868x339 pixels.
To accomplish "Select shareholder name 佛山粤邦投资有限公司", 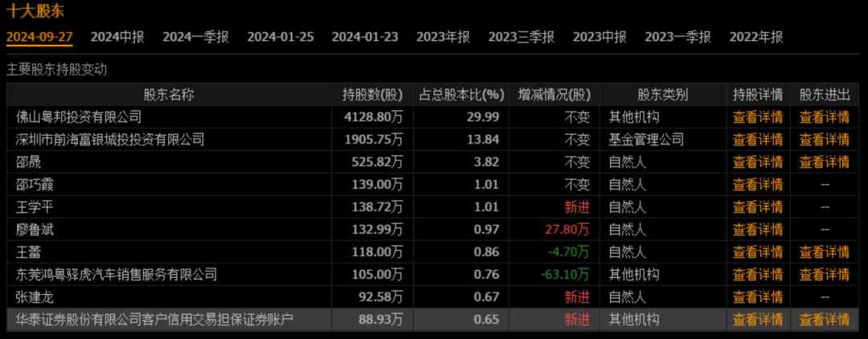I will [79, 117].
